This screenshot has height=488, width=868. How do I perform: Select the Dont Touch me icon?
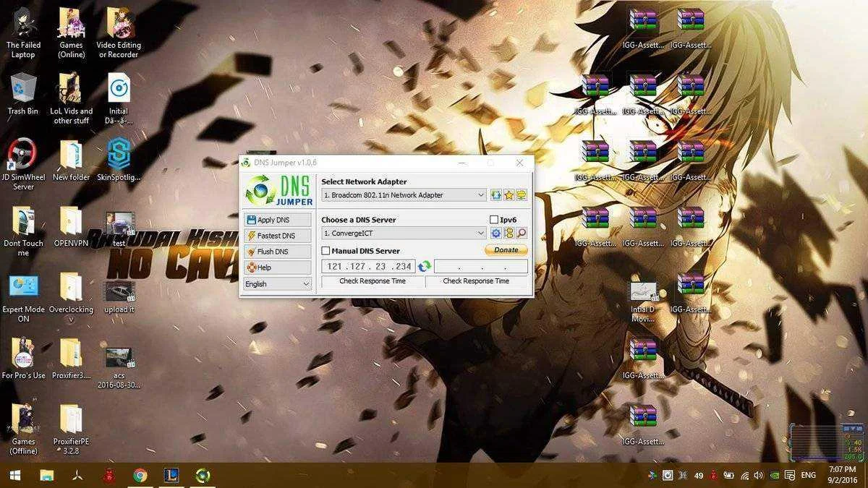coord(23,231)
